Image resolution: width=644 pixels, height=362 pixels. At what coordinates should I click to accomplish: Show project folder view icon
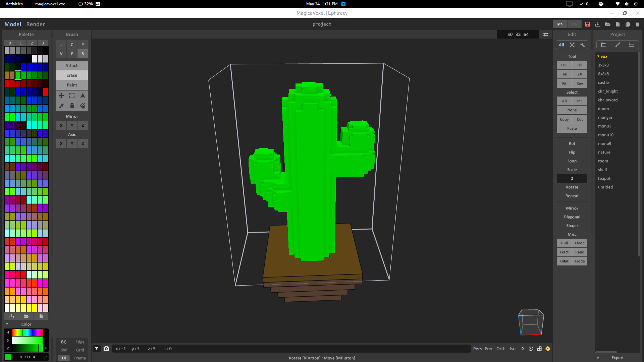[x=604, y=45]
